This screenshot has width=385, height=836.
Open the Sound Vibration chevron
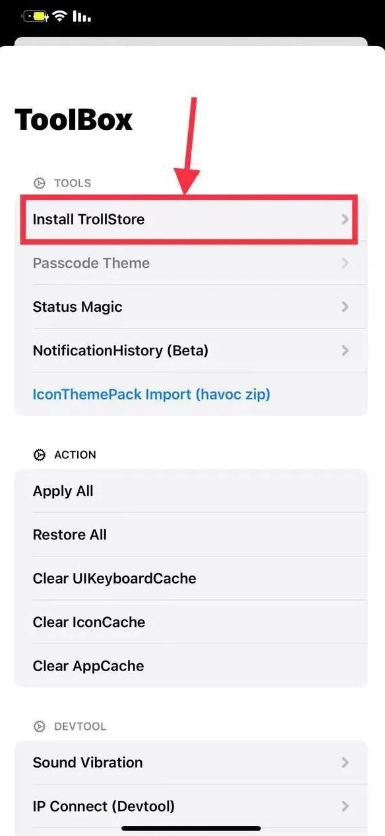(x=345, y=762)
